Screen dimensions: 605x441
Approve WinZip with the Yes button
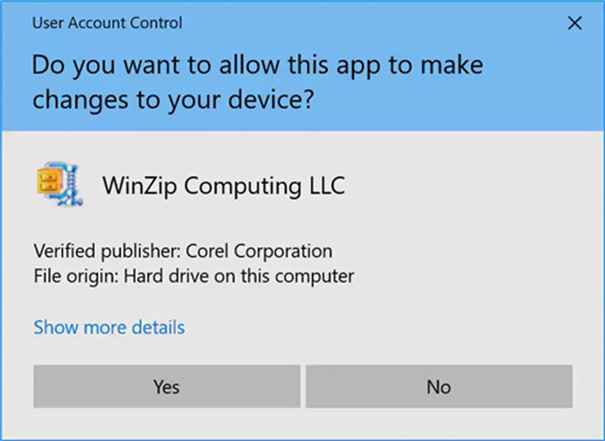(x=166, y=387)
